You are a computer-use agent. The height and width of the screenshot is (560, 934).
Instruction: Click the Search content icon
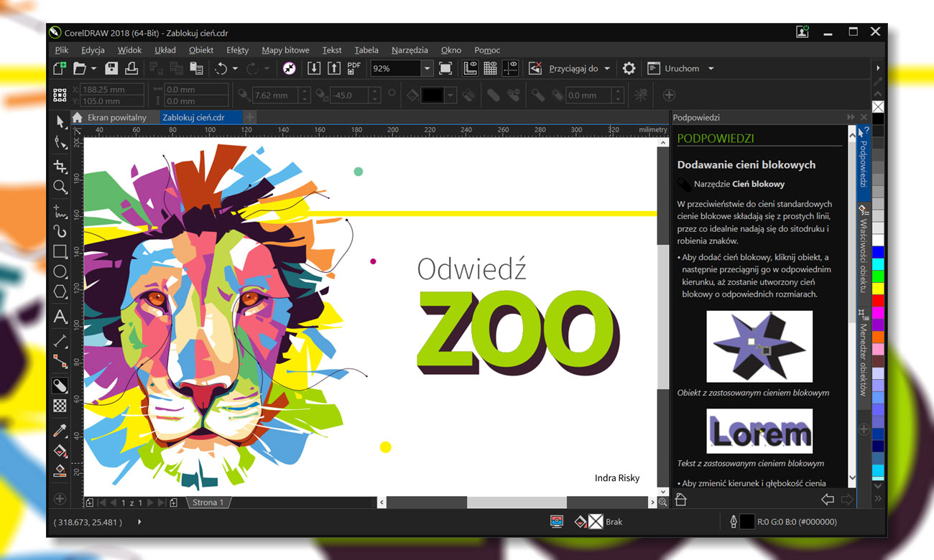click(x=289, y=68)
